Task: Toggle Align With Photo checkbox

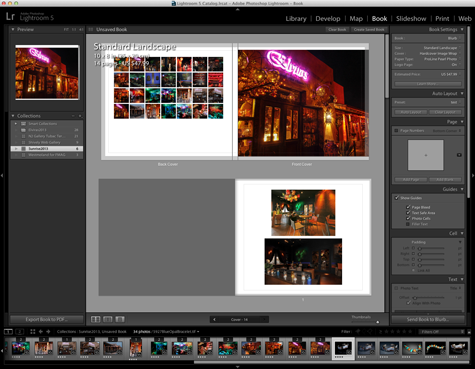Action: point(408,303)
